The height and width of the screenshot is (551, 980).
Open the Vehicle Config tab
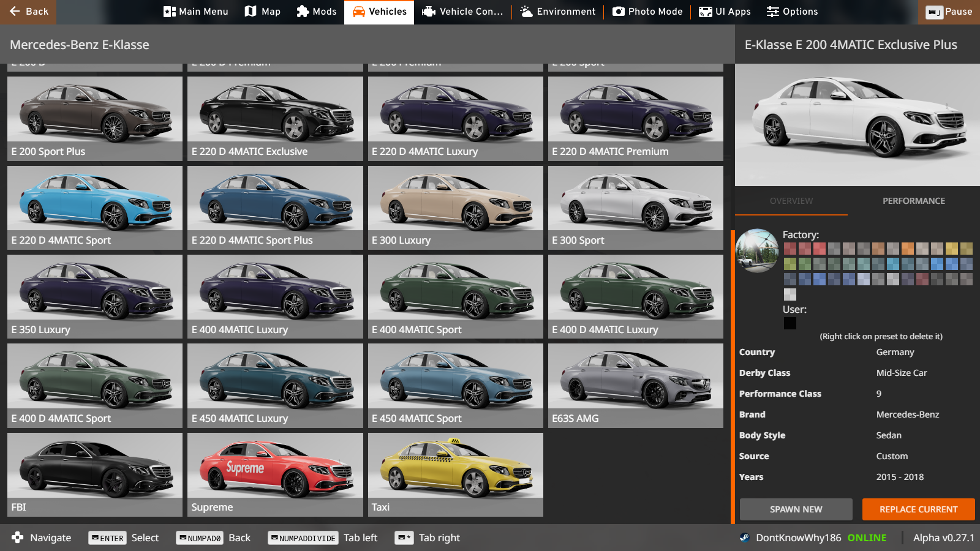pos(462,12)
